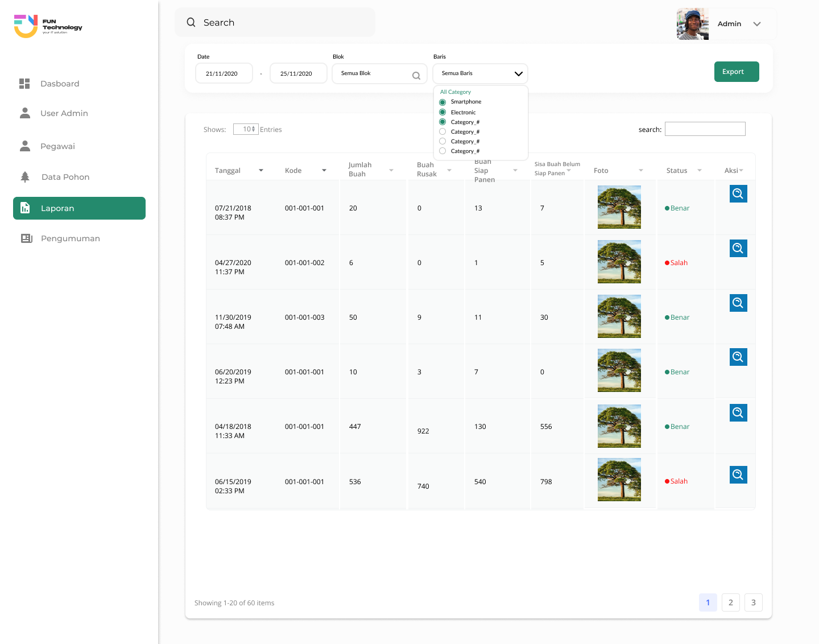Sort the table by Tanggal column arrow
Image resolution: width=819 pixels, height=644 pixels.
[261, 171]
